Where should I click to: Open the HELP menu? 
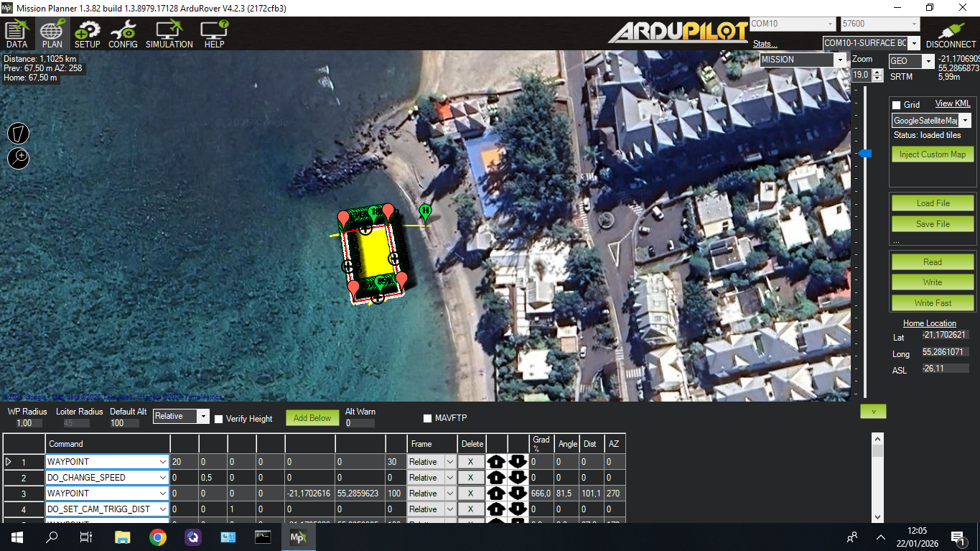coord(214,34)
